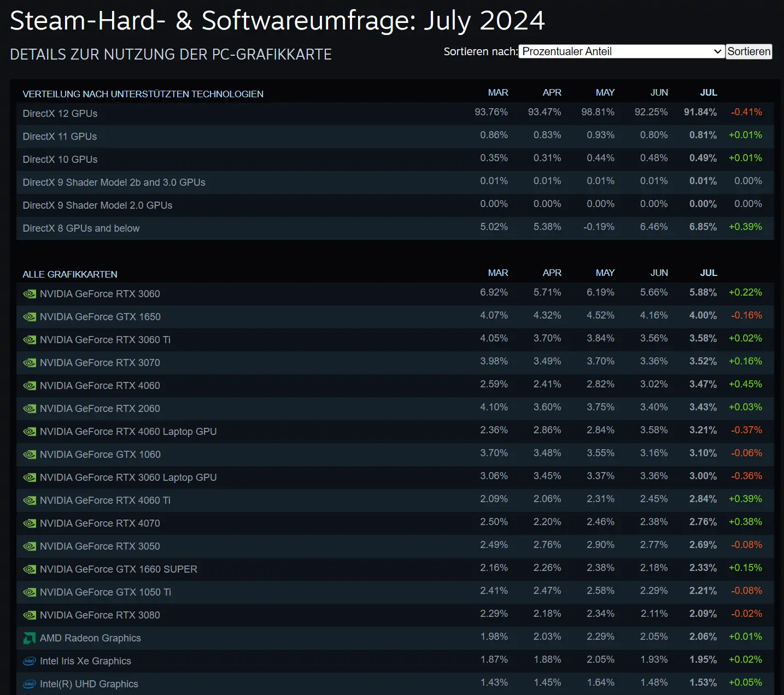
Task: Click the NVIDIA logo beside GeForce RTX 3060
Action: pos(30,294)
